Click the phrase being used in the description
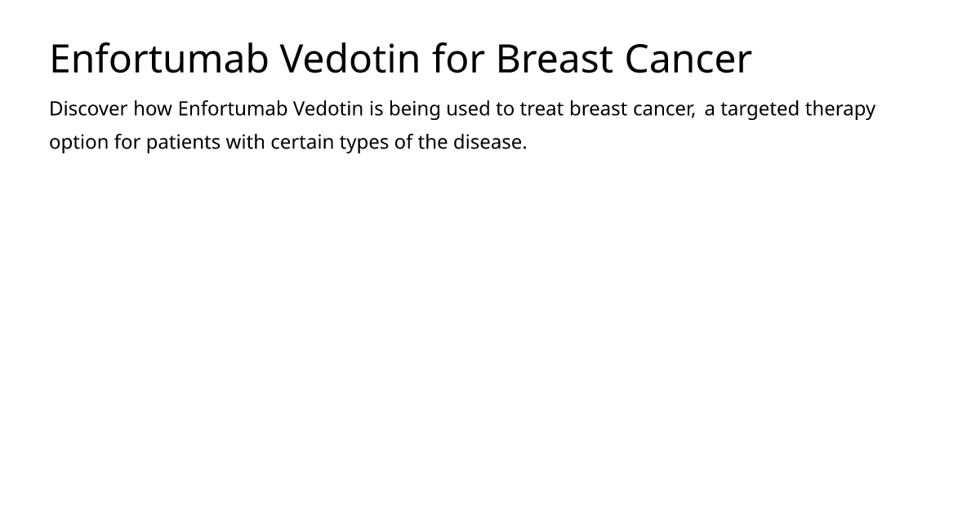The image size is (980, 514). coord(439,109)
